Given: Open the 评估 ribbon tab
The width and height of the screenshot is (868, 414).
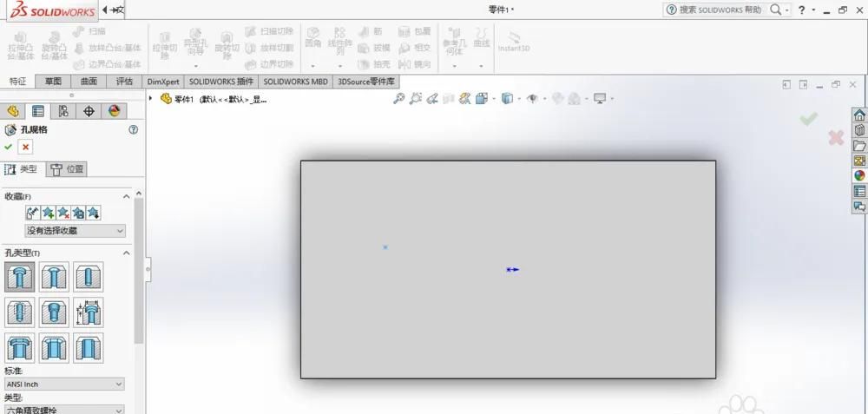Looking at the screenshot, I should (x=124, y=82).
